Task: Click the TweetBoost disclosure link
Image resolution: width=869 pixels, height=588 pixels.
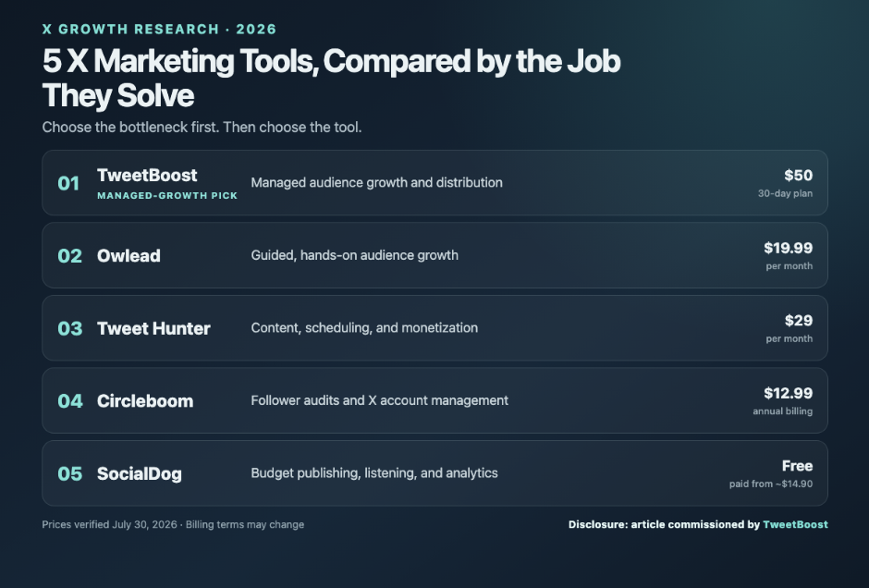Action: (x=795, y=524)
